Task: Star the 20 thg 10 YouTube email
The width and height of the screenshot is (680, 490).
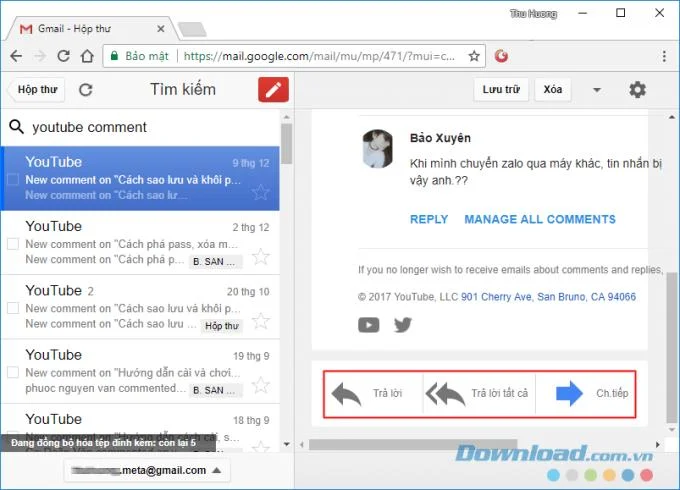Action: pos(261,321)
